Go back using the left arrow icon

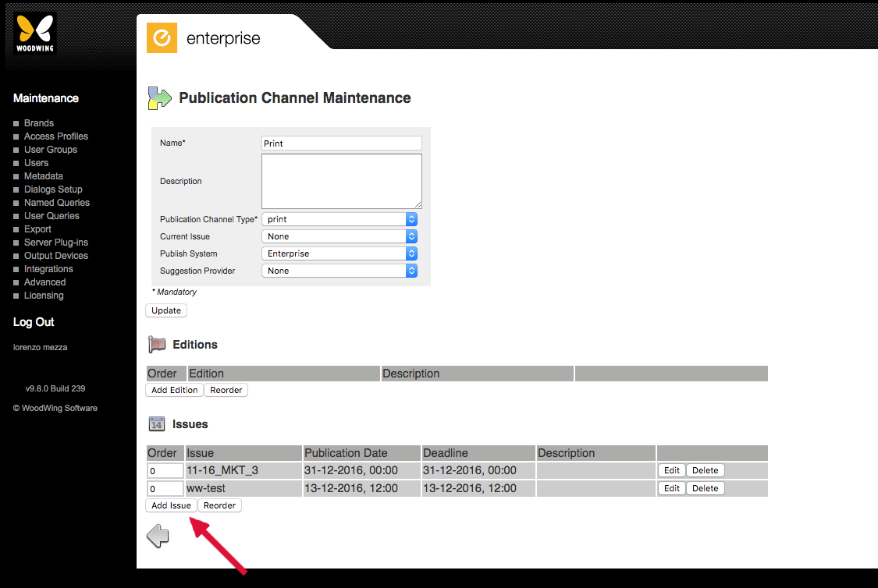tap(158, 536)
